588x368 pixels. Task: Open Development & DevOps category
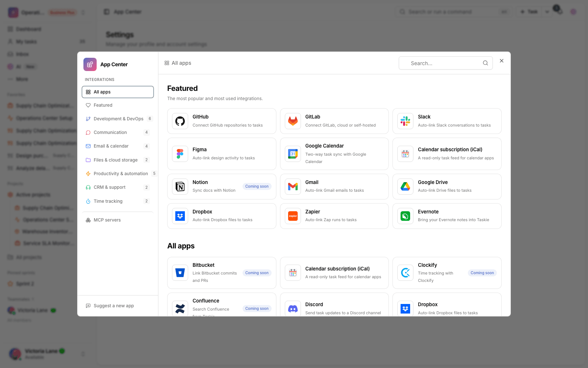point(118,119)
